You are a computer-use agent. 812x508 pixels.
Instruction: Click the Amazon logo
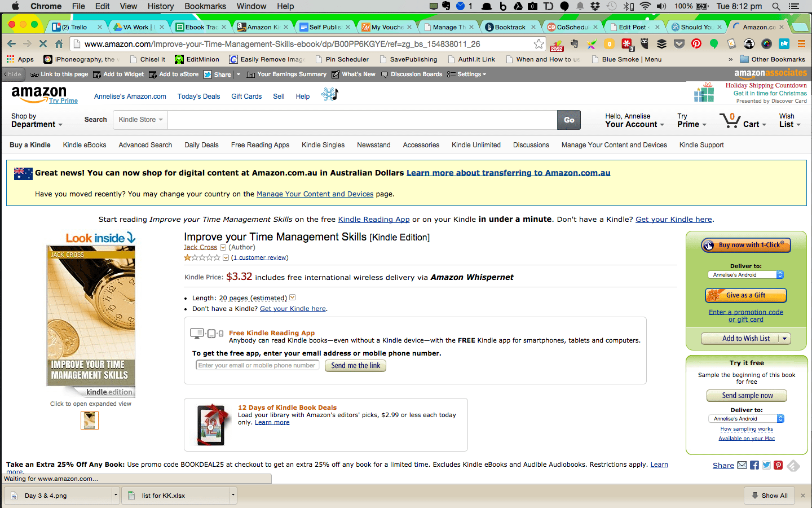click(39, 94)
